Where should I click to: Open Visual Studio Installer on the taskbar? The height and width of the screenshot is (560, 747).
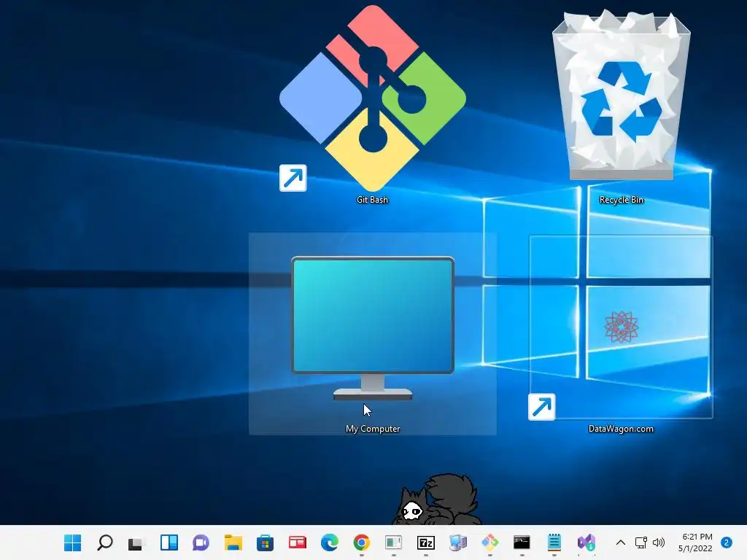pos(587,542)
